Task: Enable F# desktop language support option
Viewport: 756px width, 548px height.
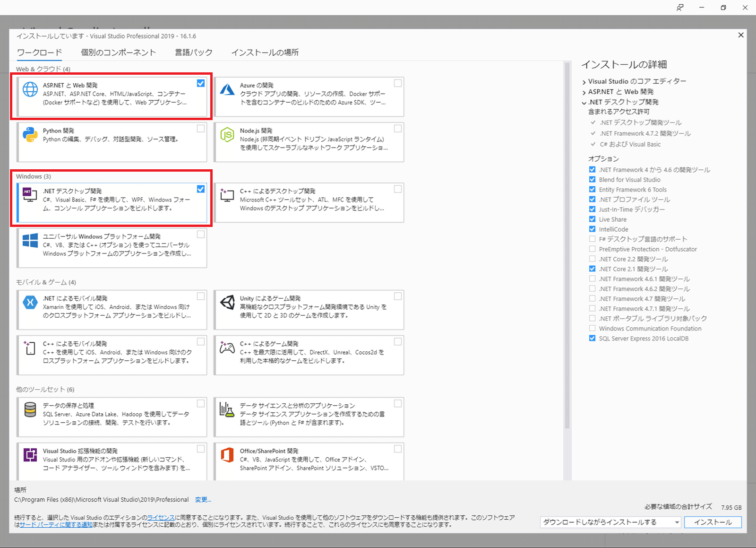Action: click(x=592, y=239)
